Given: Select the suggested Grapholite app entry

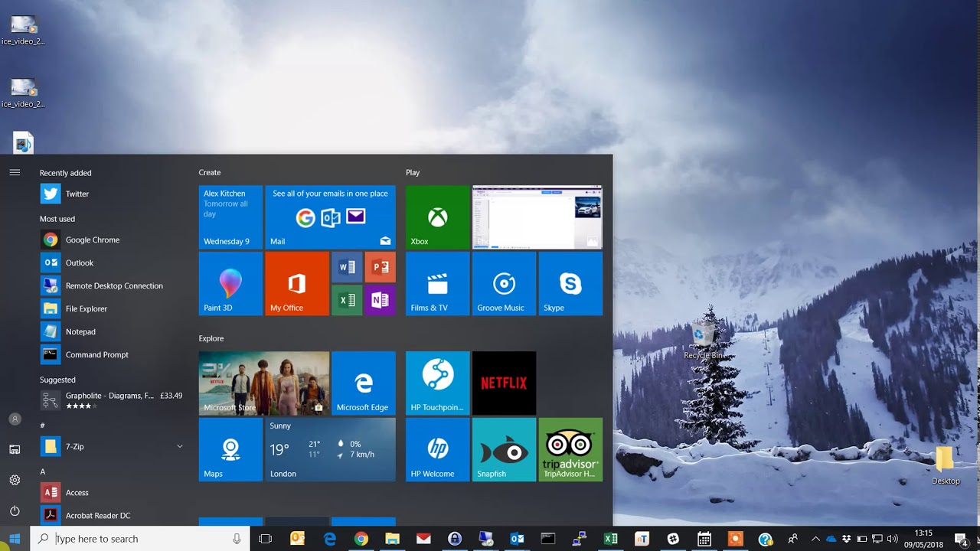Looking at the screenshot, I should point(111,400).
